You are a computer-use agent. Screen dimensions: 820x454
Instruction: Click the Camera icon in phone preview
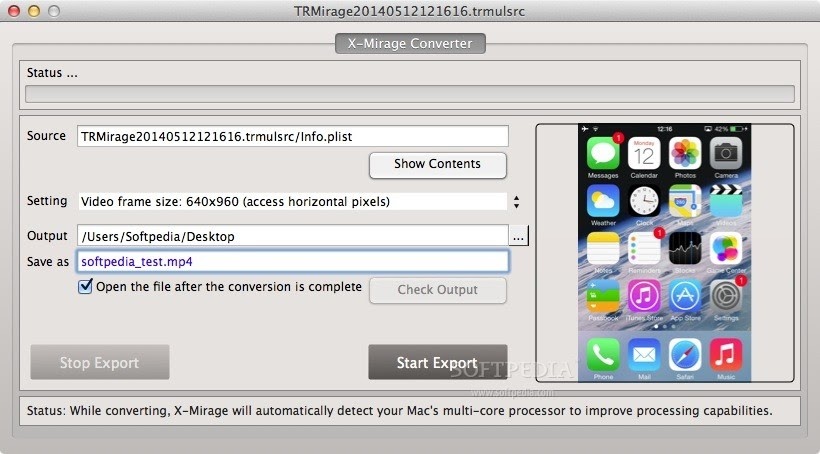pyautogui.click(x=726, y=153)
